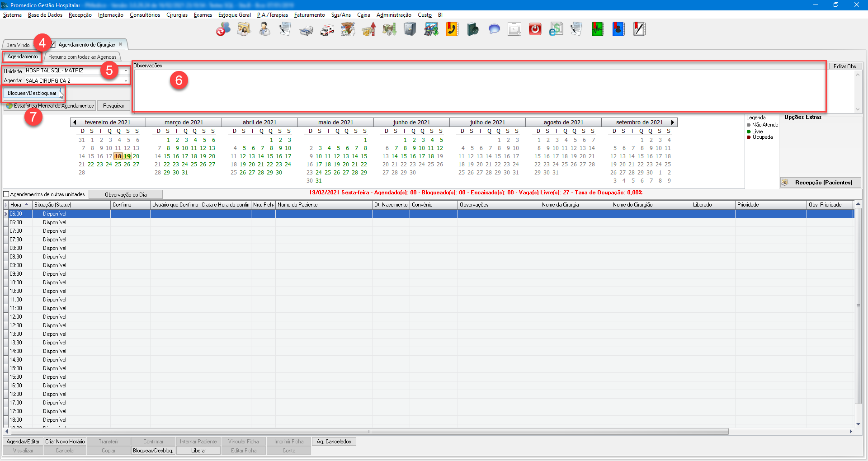Expand the Unidade dropdown

pyautogui.click(x=126, y=71)
